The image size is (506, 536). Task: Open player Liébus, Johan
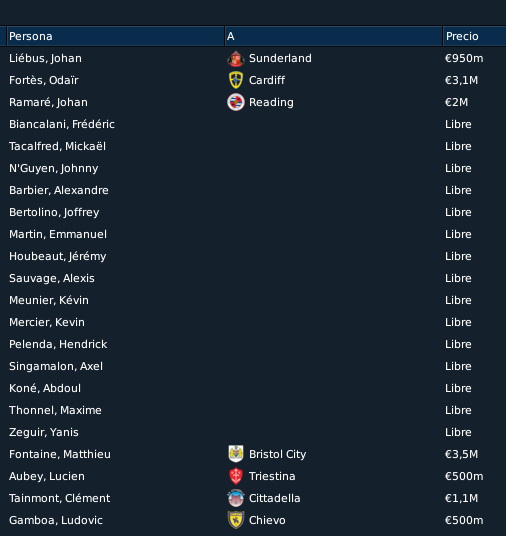[45, 58]
